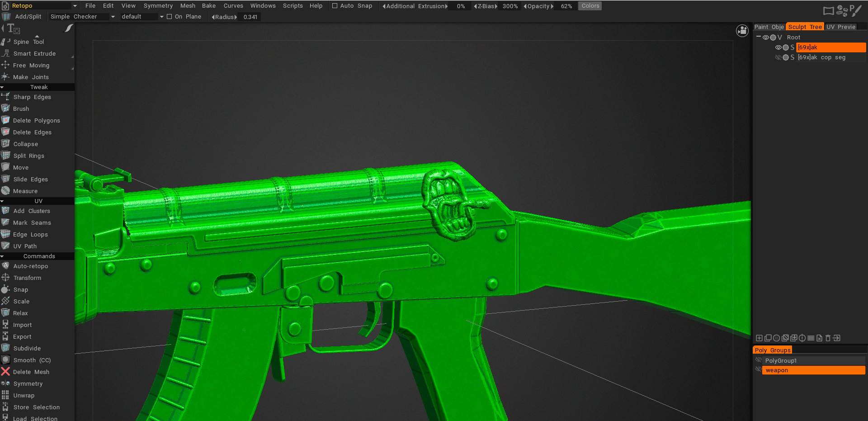This screenshot has width=868, height=421.
Task: Toggle visibility of the weapon poly group
Action: 758,370
